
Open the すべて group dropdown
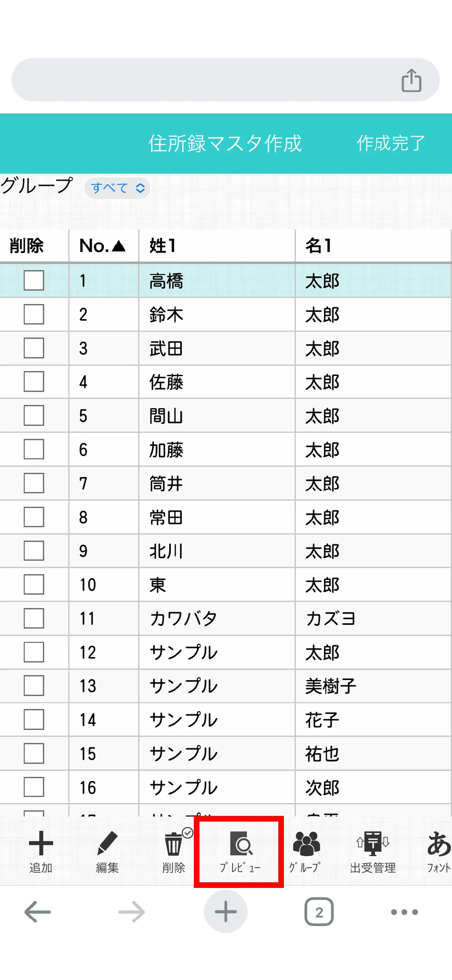117,188
